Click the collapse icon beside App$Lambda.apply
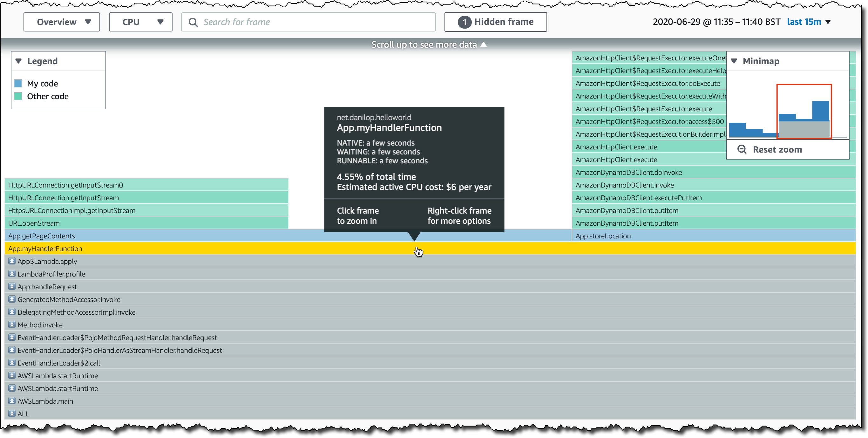 click(12, 261)
